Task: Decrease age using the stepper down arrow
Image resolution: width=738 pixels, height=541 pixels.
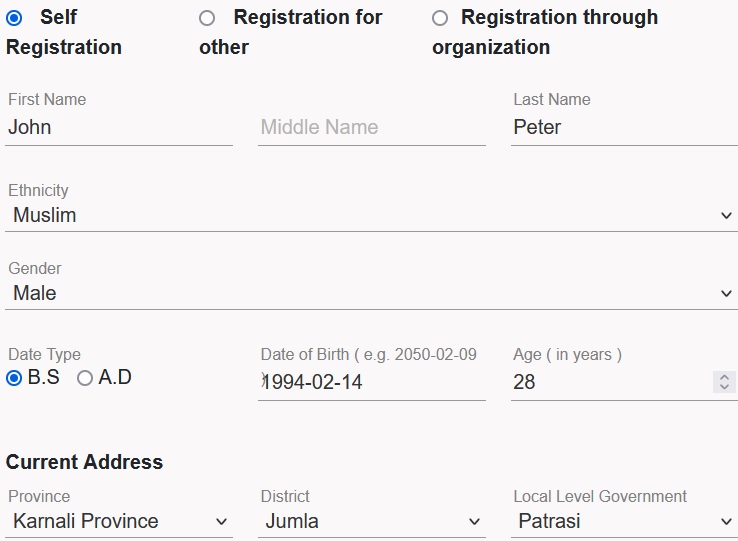Action: click(x=725, y=387)
